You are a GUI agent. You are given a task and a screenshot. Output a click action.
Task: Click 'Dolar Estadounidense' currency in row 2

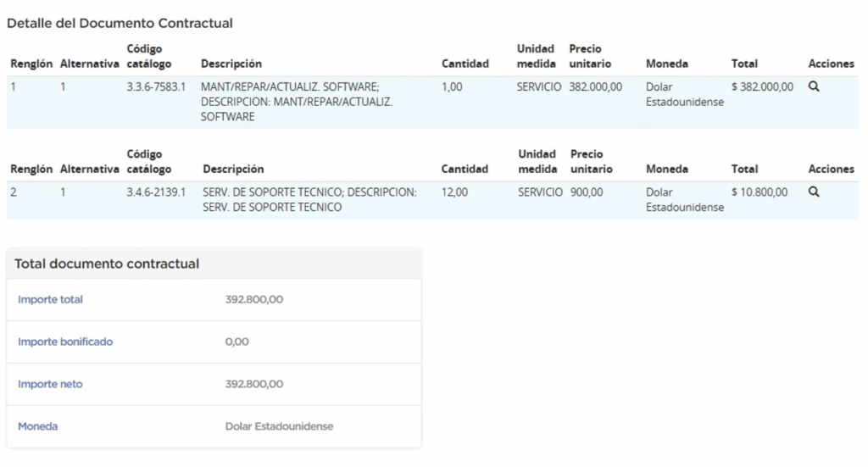point(685,199)
